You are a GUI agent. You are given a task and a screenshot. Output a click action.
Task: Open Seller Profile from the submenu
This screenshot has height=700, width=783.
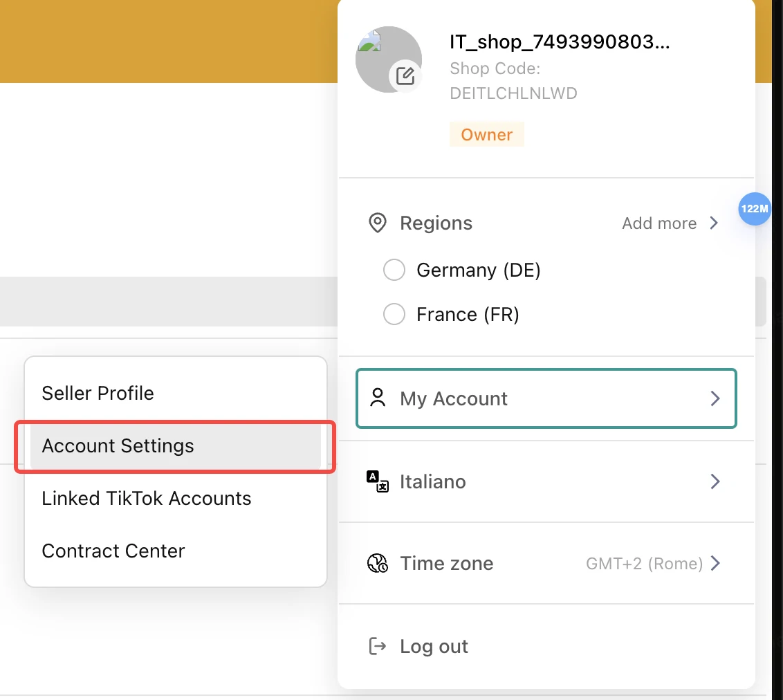coord(98,393)
